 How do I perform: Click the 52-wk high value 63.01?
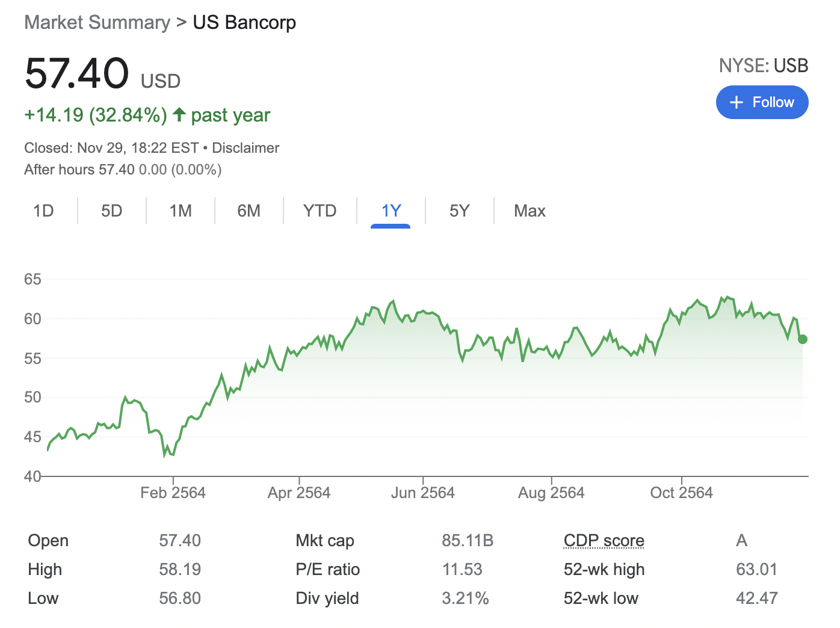[x=756, y=569]
